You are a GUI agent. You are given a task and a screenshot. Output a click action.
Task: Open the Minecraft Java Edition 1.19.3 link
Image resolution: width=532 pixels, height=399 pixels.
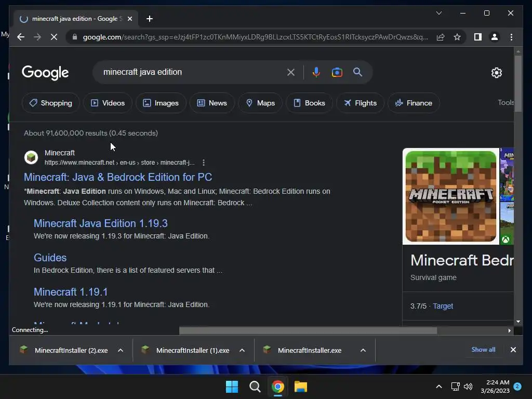coord(100,223)
